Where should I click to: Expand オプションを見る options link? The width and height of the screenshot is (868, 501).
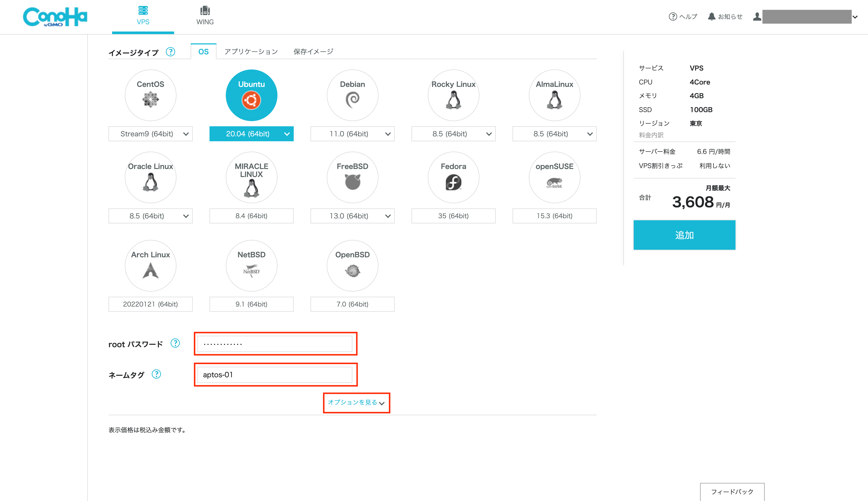coord(356,403)
